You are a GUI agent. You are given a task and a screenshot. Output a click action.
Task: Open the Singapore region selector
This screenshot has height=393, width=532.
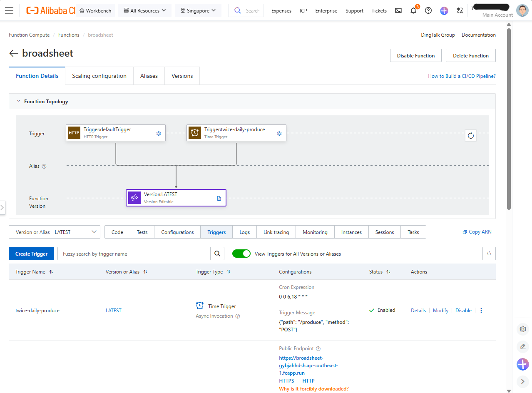(198, 10)
